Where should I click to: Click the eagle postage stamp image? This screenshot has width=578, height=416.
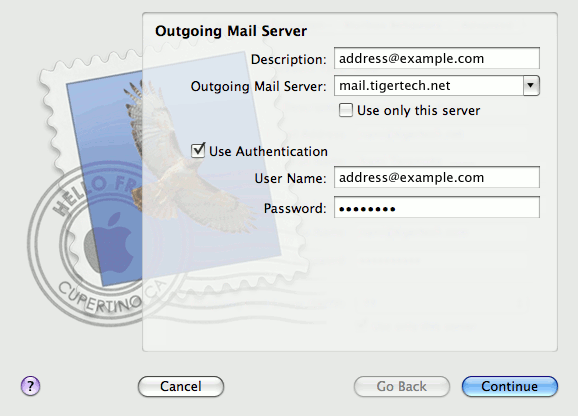[173, 169]
